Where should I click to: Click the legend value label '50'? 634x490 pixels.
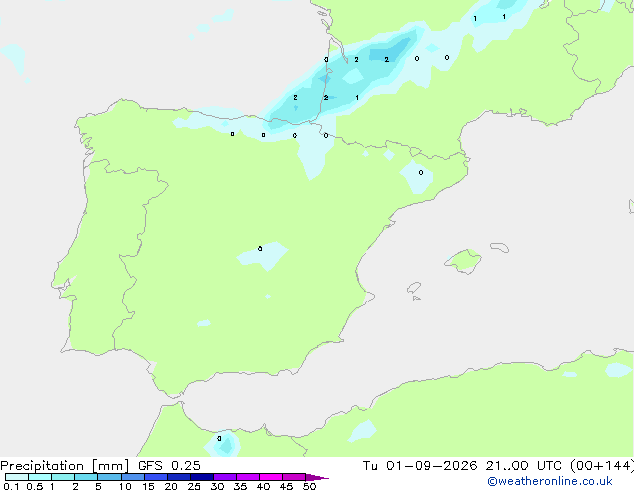pos(309,486)
